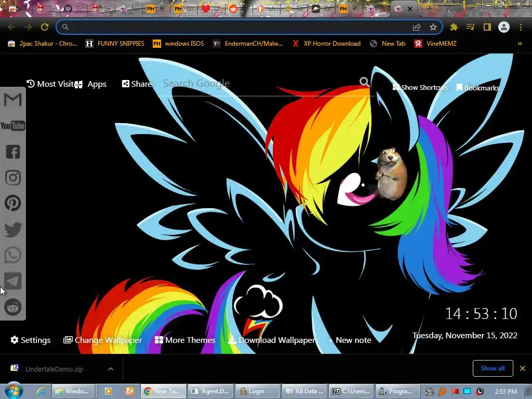Screen dimensions: 532x399
Task: Open Chrome three-dot menu
Action: [521, 27]
